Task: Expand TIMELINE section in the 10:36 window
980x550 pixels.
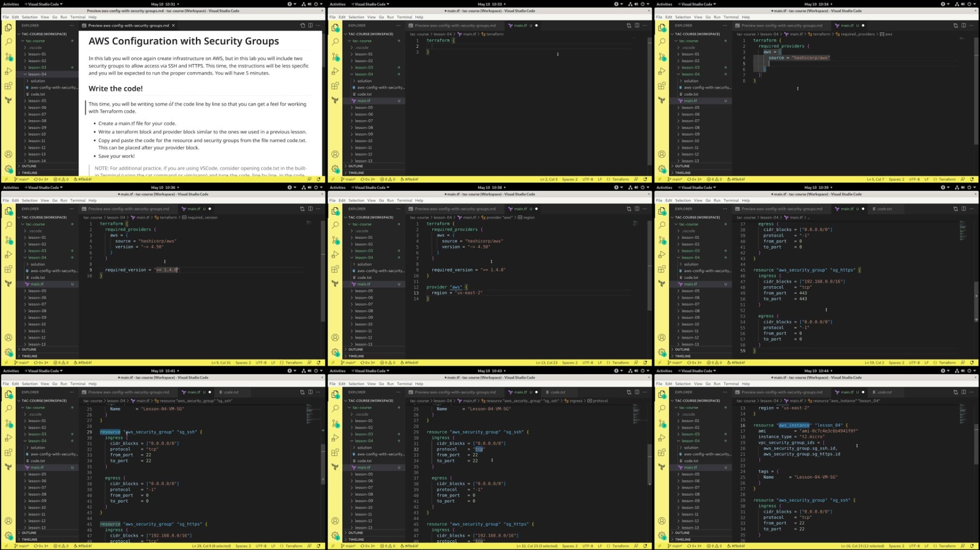Action: [29, 356]
